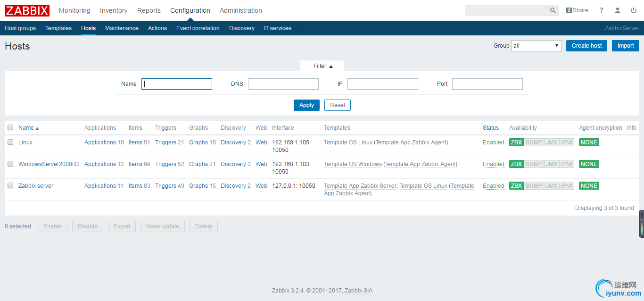Open the Reports menu

point(149,10)
